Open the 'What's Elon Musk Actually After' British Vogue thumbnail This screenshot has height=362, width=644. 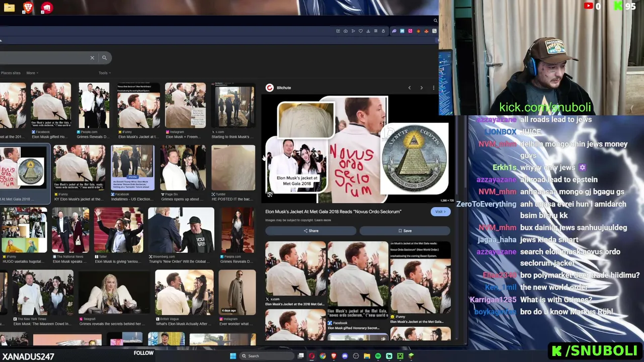click(184, 293)
